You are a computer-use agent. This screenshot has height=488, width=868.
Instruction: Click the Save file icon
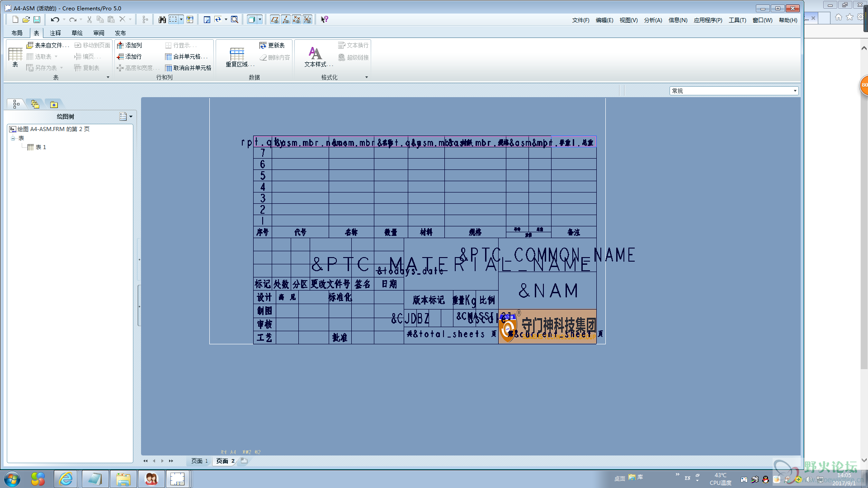point(37,19)
